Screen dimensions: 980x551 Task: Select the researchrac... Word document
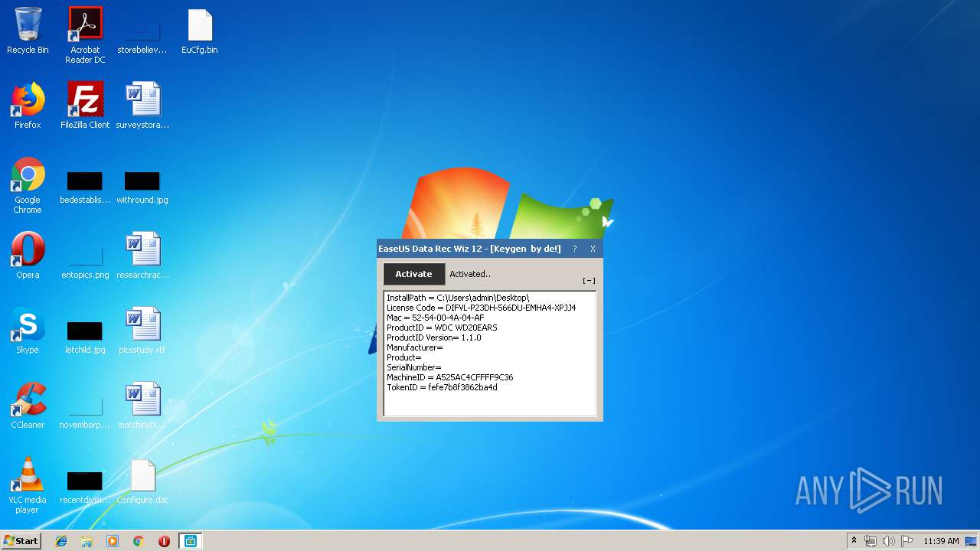pyautogui.click(x=142, y=256)
